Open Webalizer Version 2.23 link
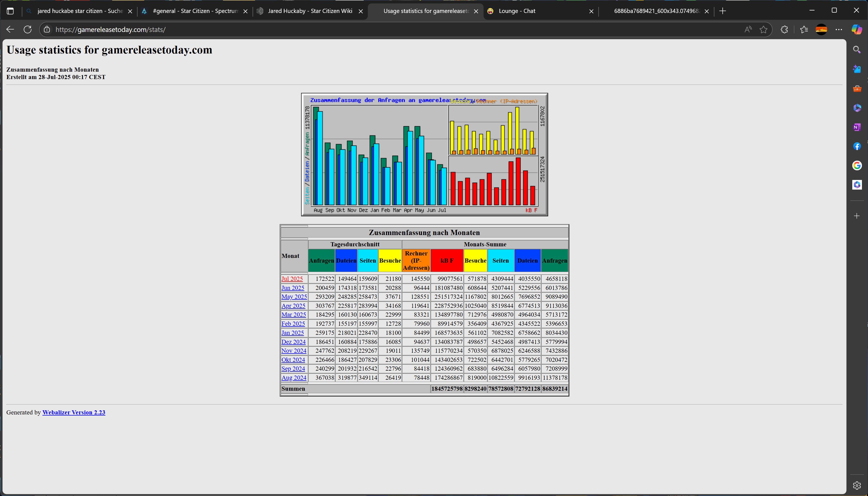This screenshot has width=868, height=496. tap(74, 412)
